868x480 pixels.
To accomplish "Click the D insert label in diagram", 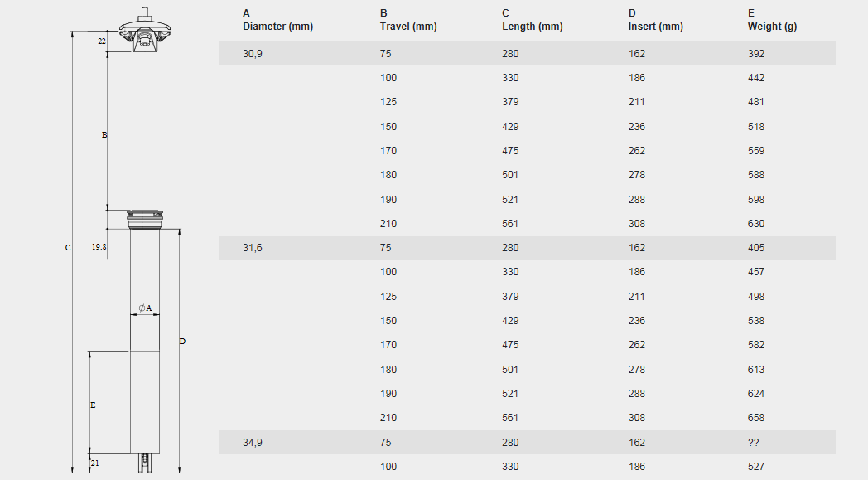I will tap(182, 342).
